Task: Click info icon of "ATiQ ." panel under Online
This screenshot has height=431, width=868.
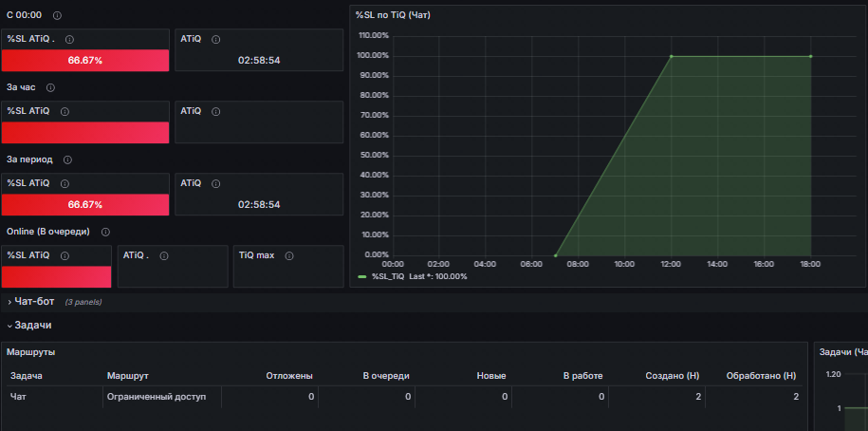Action: (163, 256)
